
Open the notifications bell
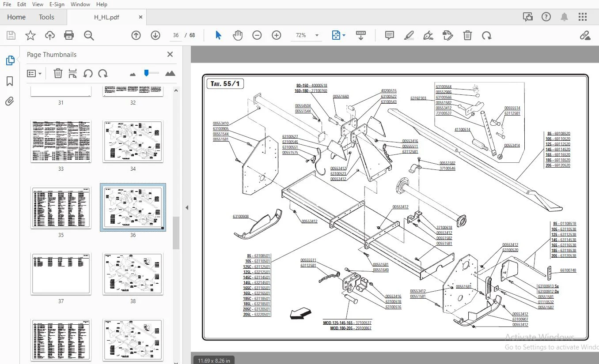(565, 17)
